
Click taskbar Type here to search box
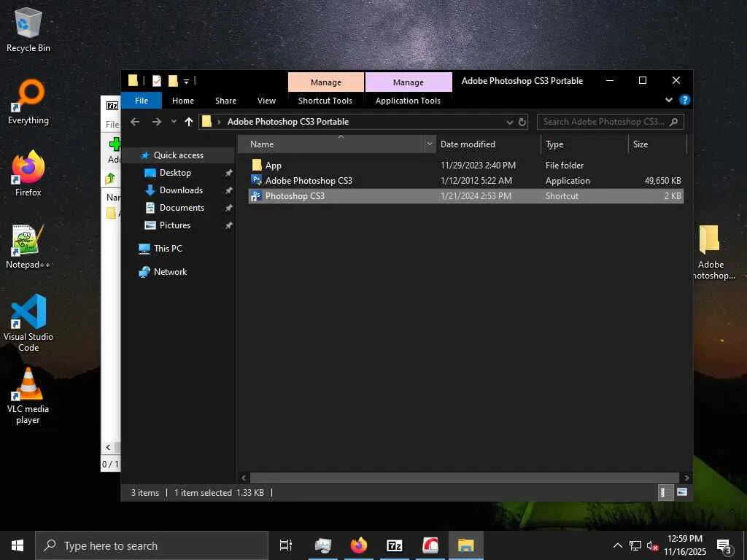coord(152,545)
